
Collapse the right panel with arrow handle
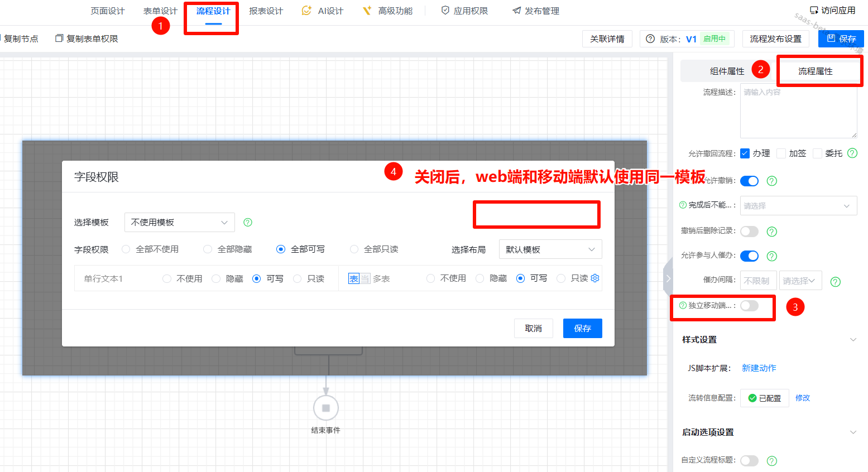tap(668, 277)
